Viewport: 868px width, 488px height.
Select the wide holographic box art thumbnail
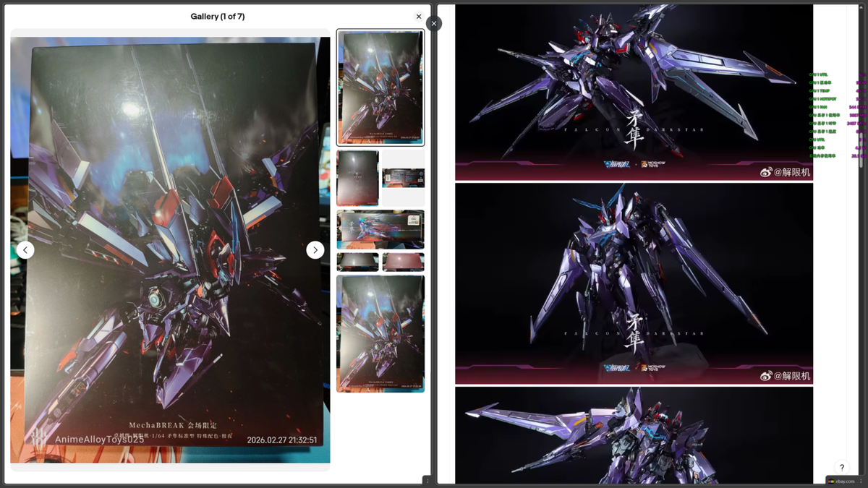tap(380, 230)
